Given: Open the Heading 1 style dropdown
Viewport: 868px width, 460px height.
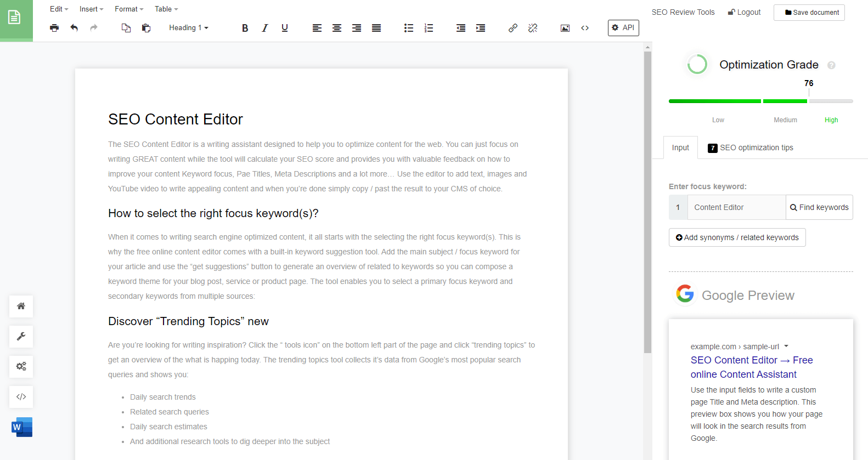Looking at the screenshot, I should [189, 28].
